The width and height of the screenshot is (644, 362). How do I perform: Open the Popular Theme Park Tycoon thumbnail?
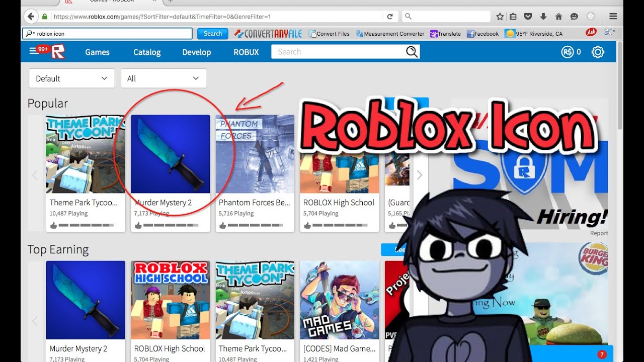point(86,154)
